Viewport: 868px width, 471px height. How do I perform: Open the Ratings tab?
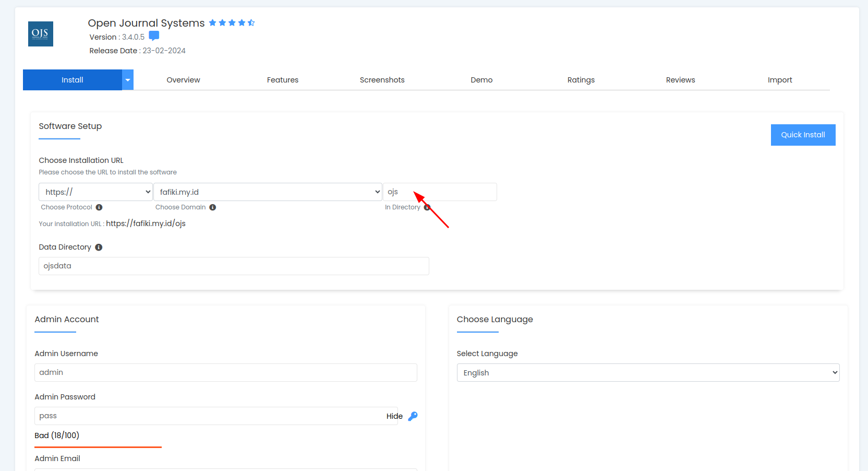581,80
